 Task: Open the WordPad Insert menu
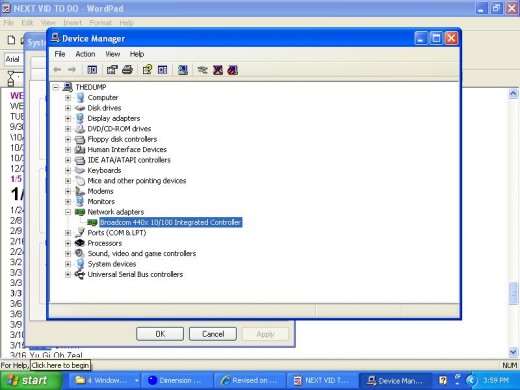pos(72,23)
